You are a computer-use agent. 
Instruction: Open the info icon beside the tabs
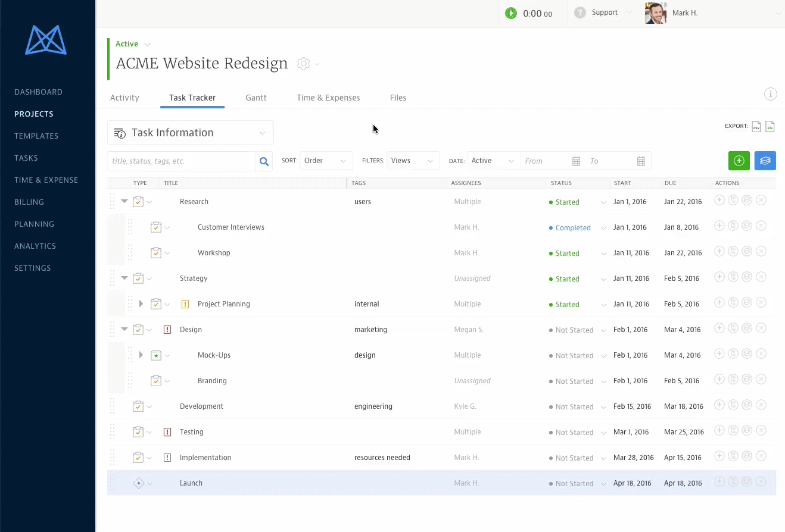pyautogui.click(x=770, y=94)
